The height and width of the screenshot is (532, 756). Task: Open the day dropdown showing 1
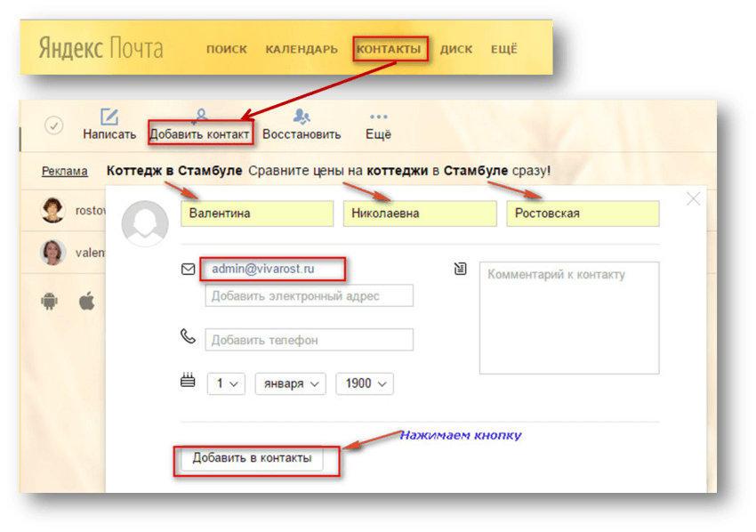(226, 384)
